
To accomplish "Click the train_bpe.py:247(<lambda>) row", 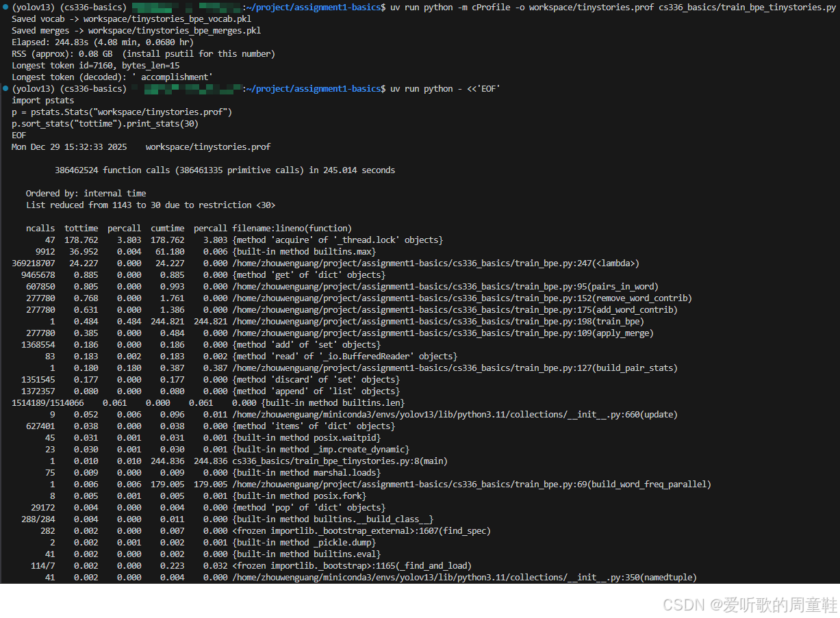I will [325, 263].
